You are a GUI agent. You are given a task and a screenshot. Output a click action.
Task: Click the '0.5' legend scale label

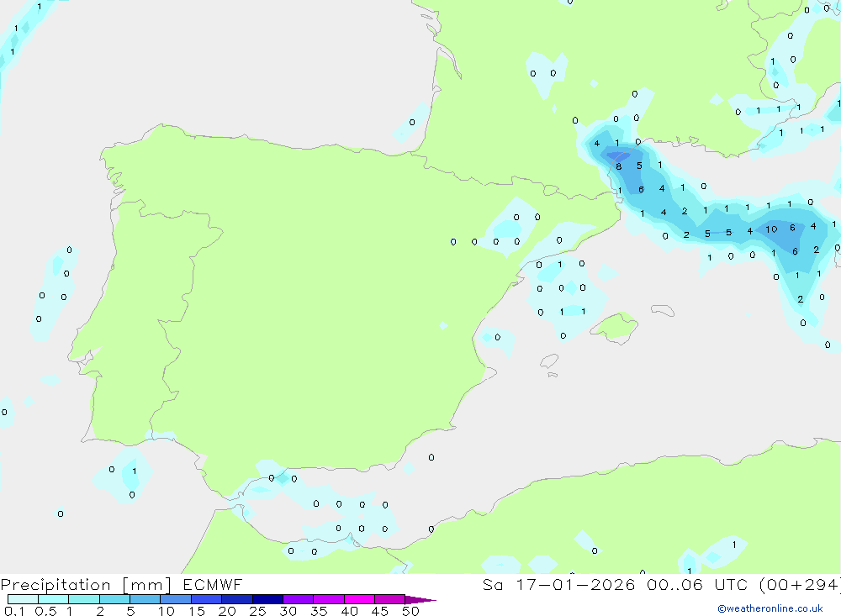coord(45,611)
